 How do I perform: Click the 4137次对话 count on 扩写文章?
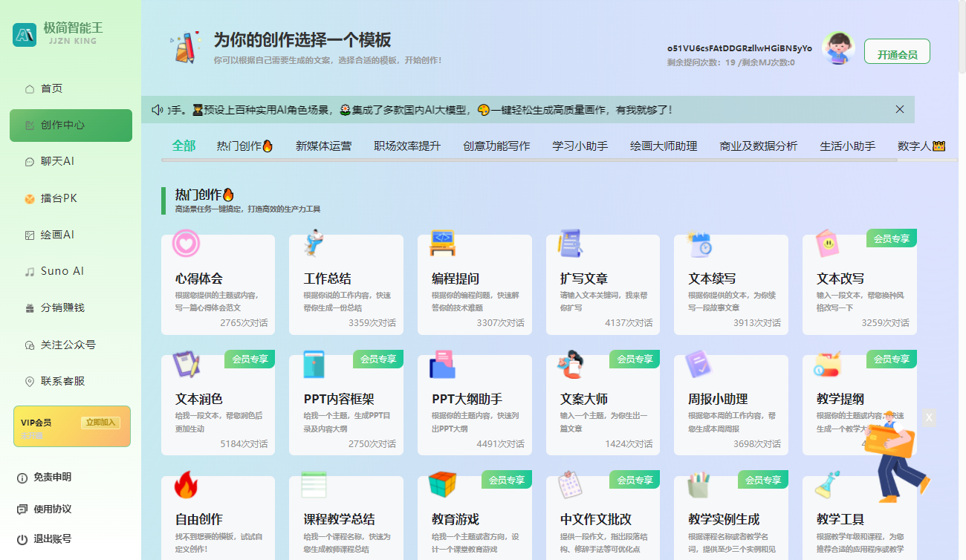coord(629,323)
